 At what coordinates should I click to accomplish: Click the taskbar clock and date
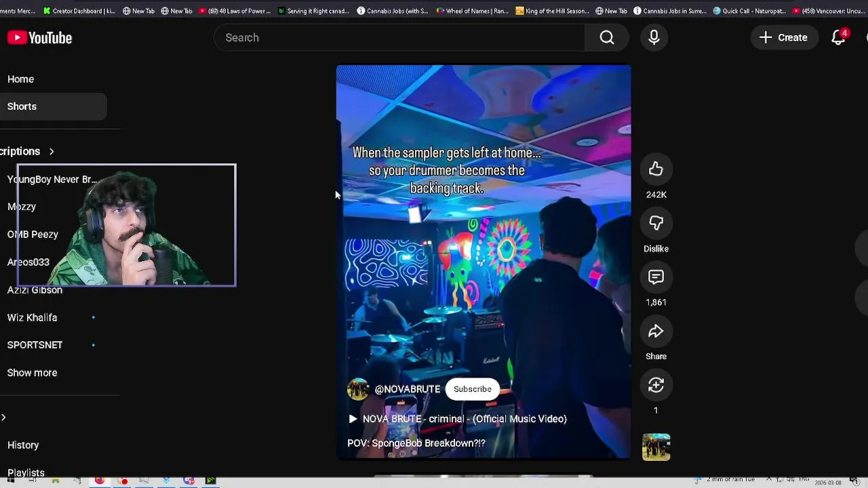[x=829, y=483]
